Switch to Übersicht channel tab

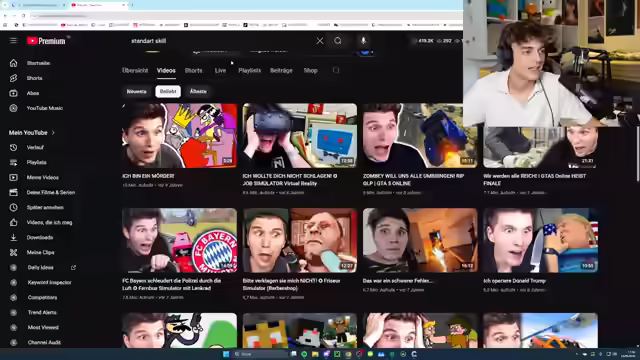(135, 70)
